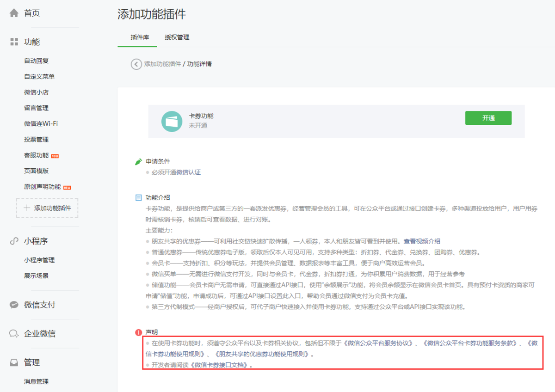Open 微信连Wi-Fi in the sidebar

click(41, 123)
